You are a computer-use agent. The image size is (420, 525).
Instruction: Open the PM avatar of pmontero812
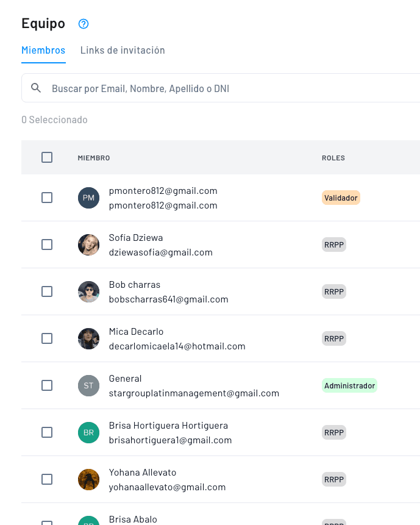[88, 198]
